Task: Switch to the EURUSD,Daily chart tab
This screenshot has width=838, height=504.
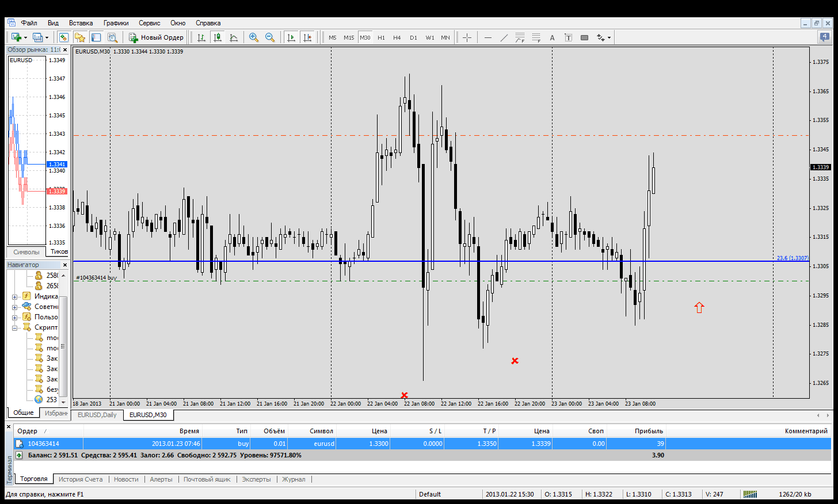Action: (x=97, y=415)
